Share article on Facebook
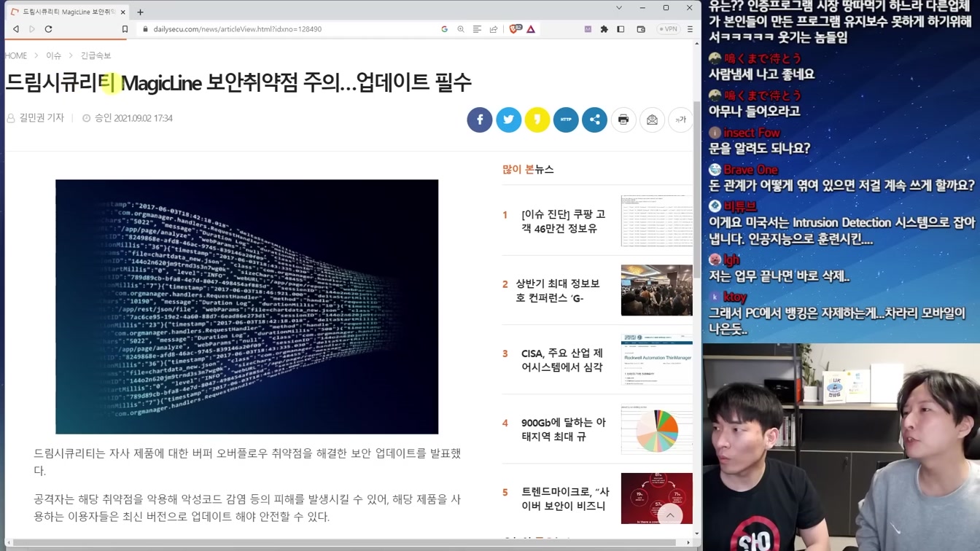 (480, 120)
